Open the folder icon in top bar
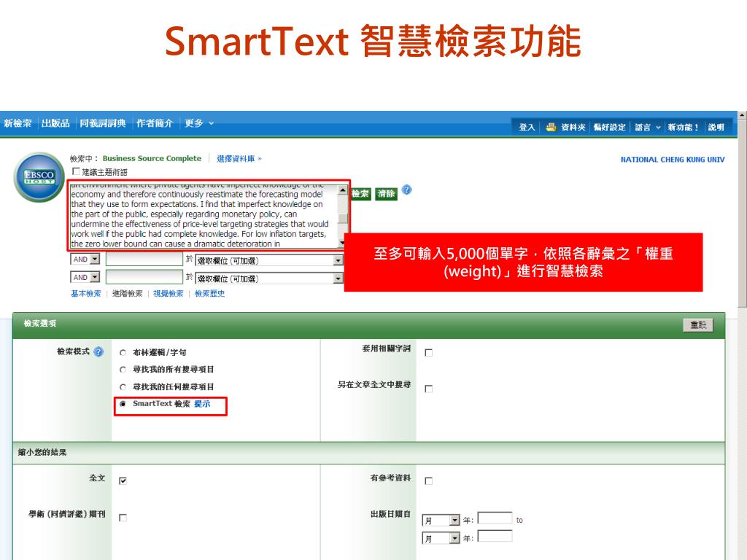Screen dimensions: 747x560 [x=551, y=127]
